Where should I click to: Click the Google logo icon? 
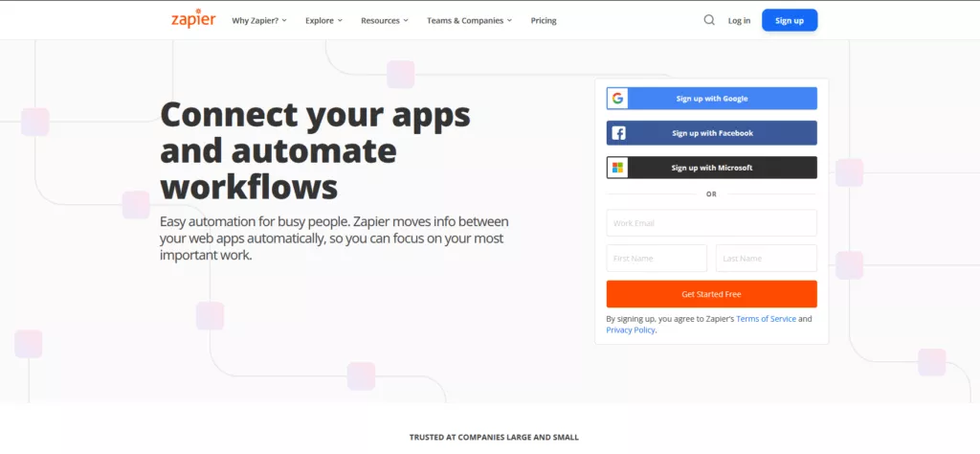click(x=617, y=99)
